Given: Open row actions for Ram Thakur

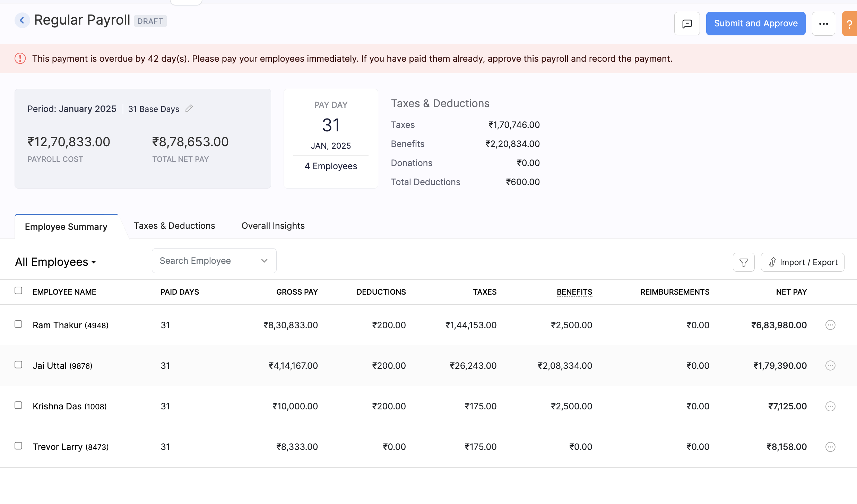Looking at the screenshot, I should coord(830,325).
